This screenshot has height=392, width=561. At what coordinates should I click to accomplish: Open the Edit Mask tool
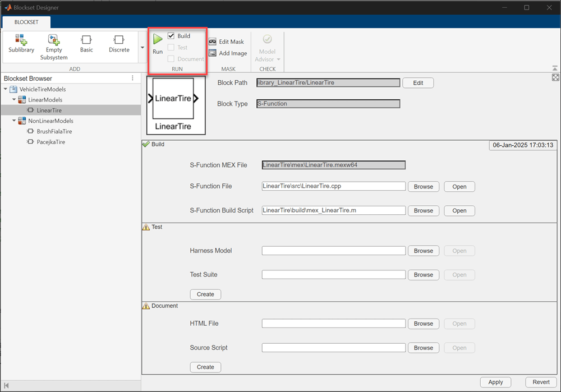pyautogui.click(x=226, y=41)
